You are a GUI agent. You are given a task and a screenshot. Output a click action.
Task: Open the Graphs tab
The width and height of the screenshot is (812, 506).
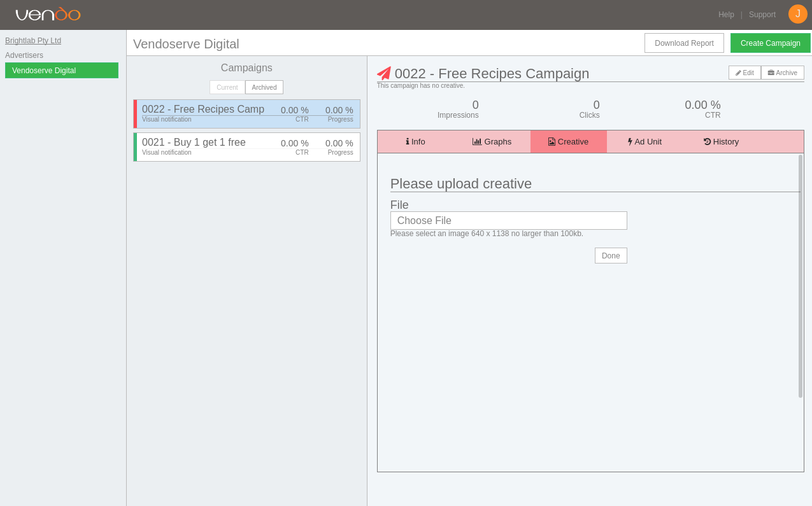tap(492, 142)
